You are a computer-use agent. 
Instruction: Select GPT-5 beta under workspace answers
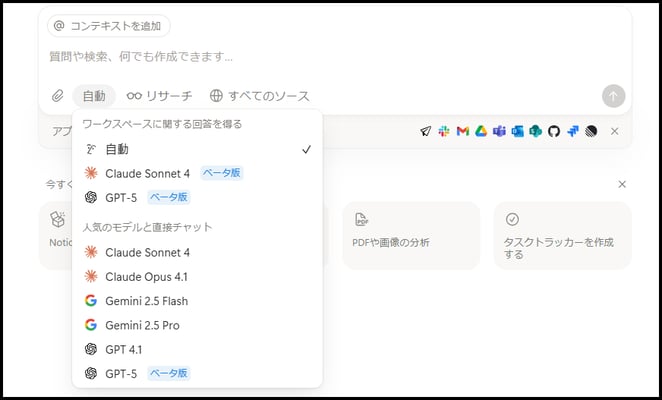[197, 197]
